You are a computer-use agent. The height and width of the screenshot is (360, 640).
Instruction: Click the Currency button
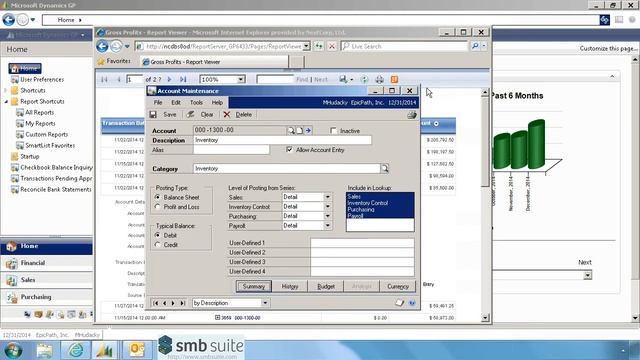398,287
